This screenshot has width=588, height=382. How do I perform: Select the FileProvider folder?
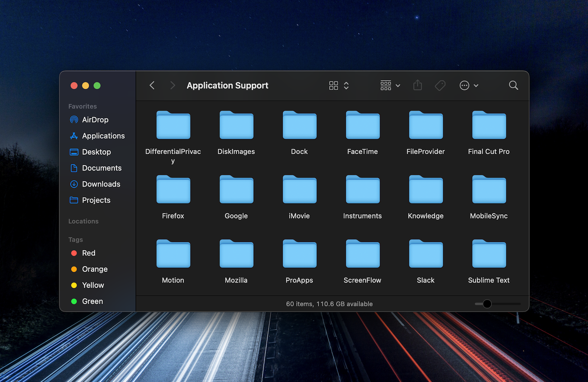click(x=425, y=125)
